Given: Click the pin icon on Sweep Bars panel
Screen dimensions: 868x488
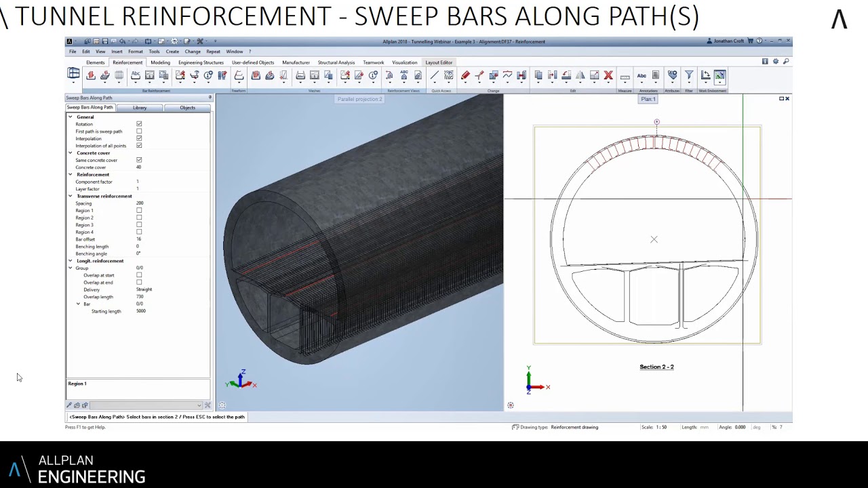Looking at the screenshot, I should tap(210, 98).
